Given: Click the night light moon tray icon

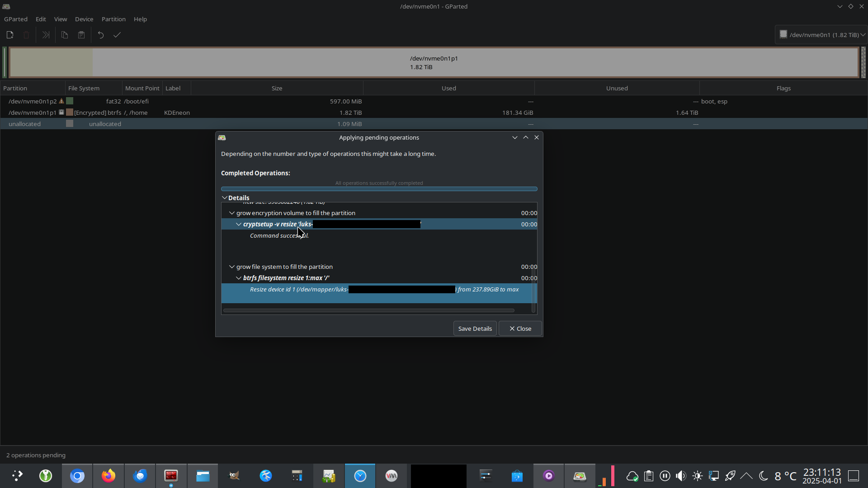Looking at the screenshot, I should (764, 476).
